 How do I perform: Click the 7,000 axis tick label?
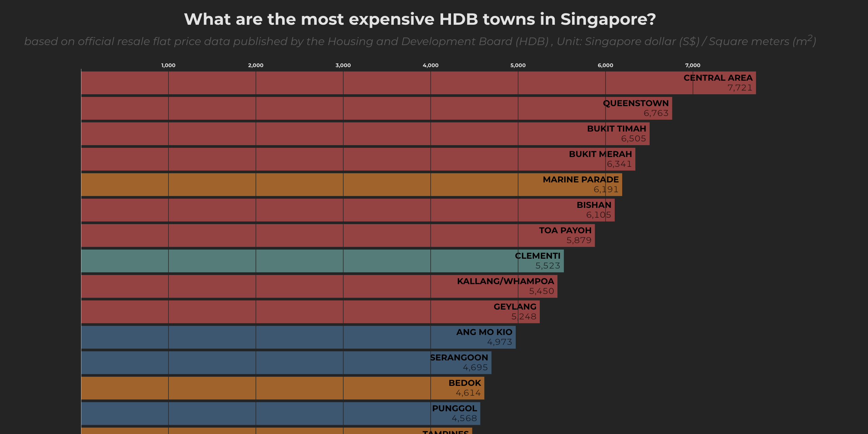click(692, 65)
